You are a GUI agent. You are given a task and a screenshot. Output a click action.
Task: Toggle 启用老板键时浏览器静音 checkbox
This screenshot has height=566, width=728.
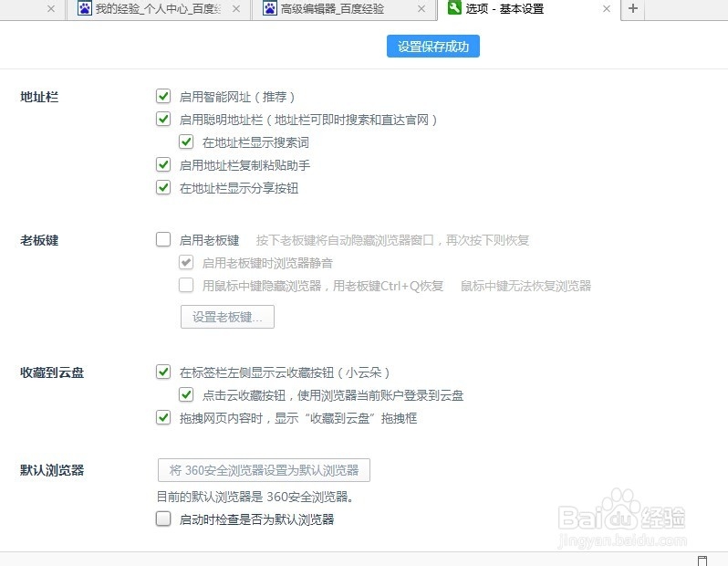coord(186,263)
